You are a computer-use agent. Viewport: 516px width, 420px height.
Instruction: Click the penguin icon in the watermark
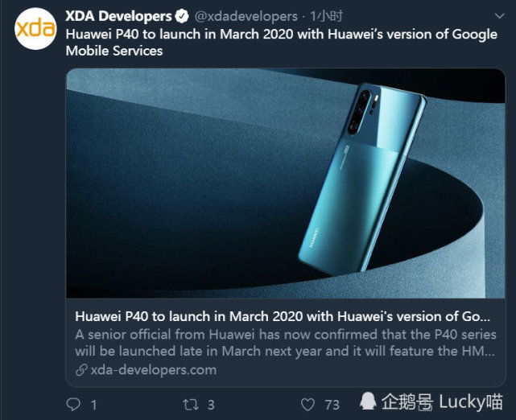tap(368, 401)
